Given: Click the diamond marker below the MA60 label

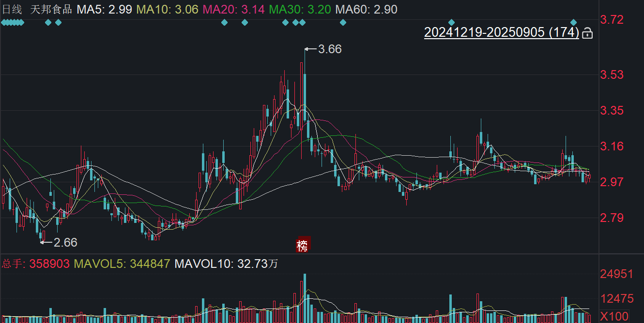Looking at the screenshot, I should [x=343, y=22].
